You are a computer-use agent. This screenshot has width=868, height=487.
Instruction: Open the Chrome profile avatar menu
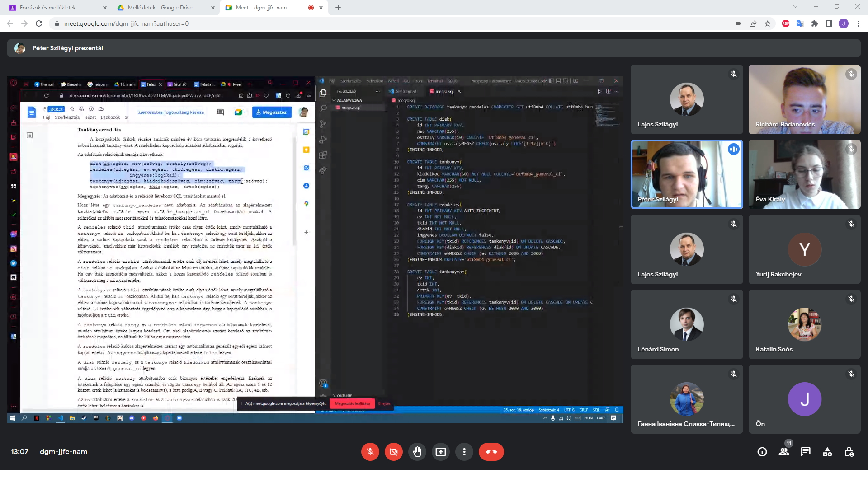pos(844,23)
